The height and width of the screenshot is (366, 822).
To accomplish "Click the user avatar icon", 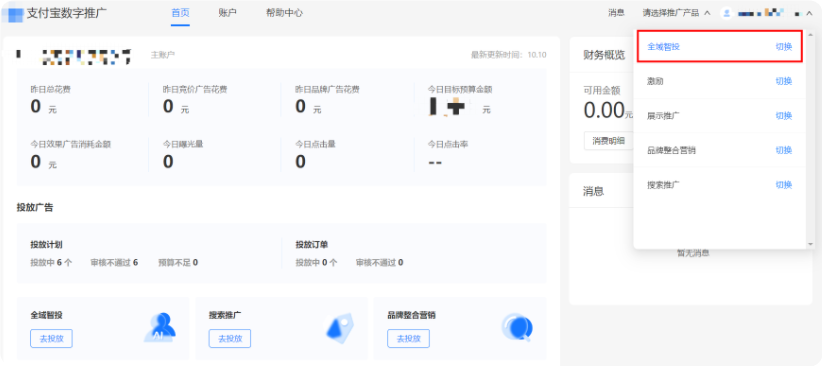I will (726, 13).
